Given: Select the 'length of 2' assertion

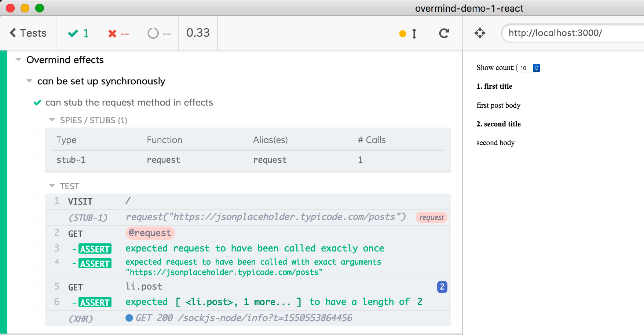Looking at the screenshot, I should point(248,302).
